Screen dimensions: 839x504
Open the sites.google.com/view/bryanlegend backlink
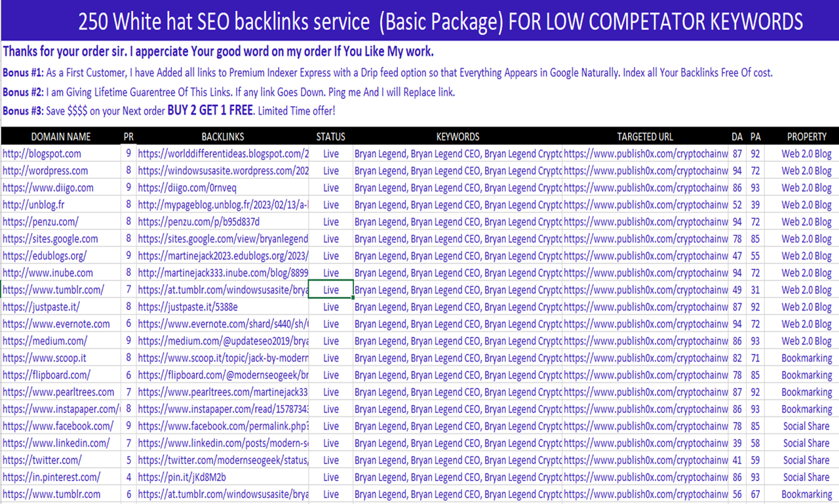224,239
